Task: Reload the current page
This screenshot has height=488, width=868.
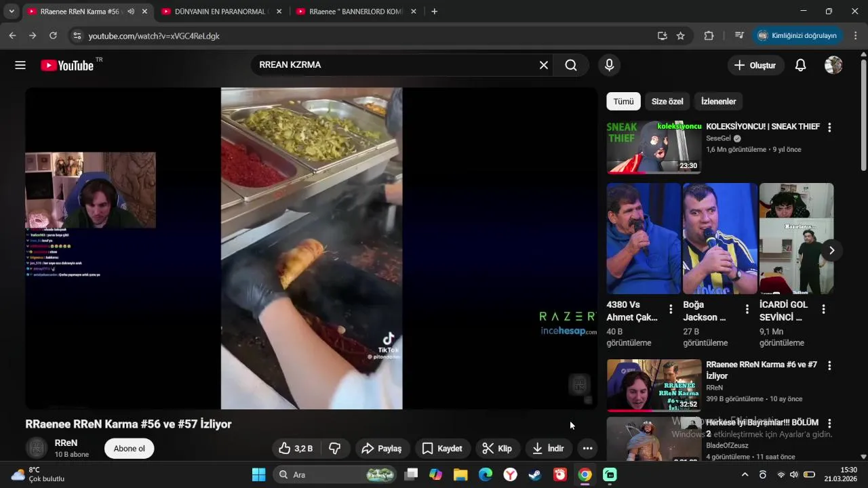Action: click(53, 36)
